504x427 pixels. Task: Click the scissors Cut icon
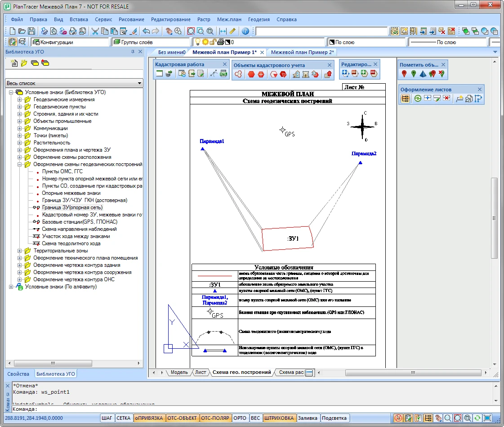(95, 31)
